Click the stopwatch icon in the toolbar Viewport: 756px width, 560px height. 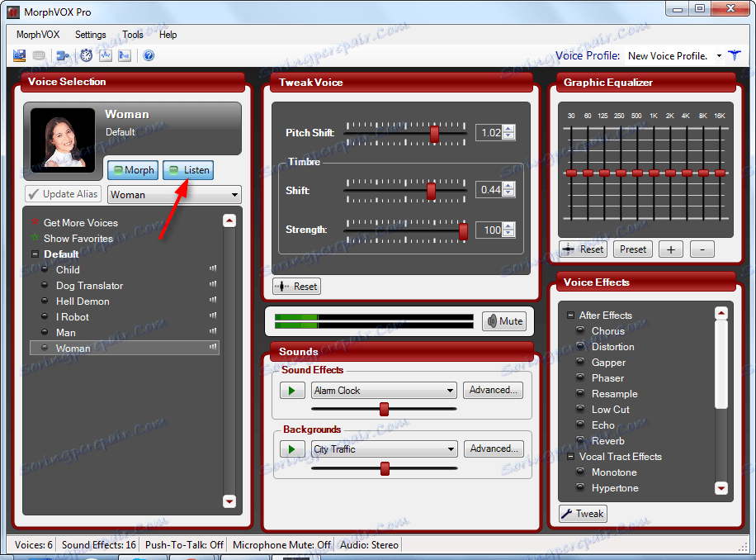click(86, 55)
